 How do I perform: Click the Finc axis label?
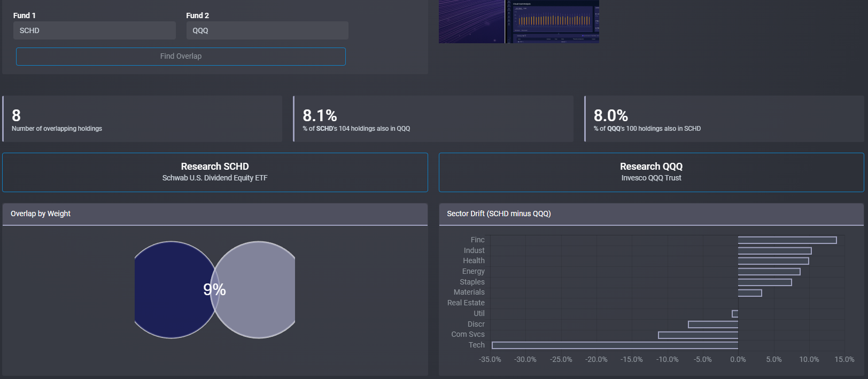click(x=478, y=240)
